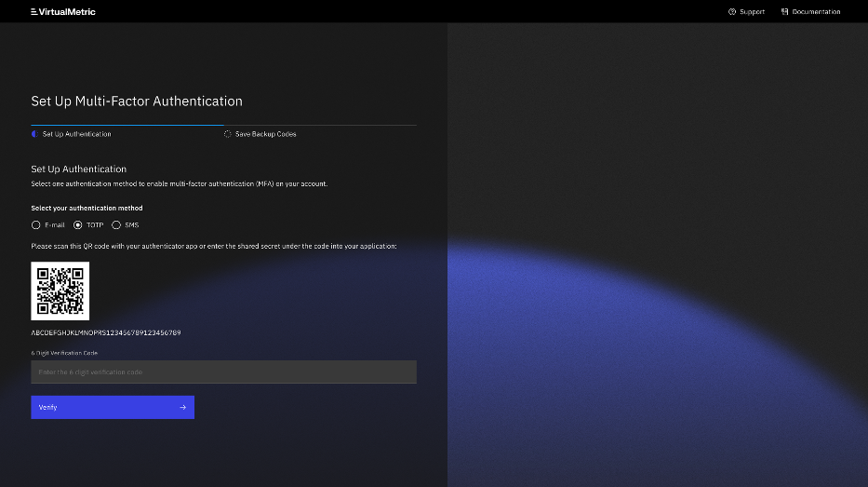868x487 pixels.
Task: Click 'Select one authentication method' description text
Action: click(180, 184)
